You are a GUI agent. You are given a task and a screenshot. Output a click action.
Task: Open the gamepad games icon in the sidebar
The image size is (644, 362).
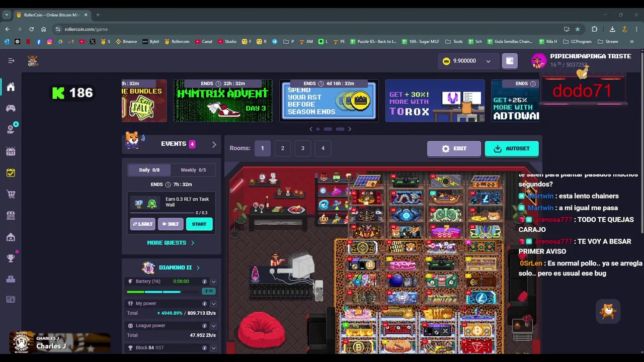click(x=11, y=108)
